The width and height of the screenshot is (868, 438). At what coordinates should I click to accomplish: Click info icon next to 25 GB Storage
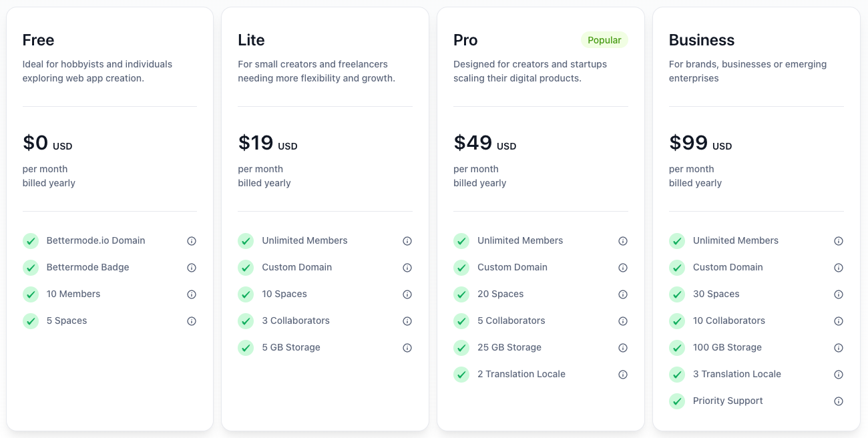click(623, 348)
